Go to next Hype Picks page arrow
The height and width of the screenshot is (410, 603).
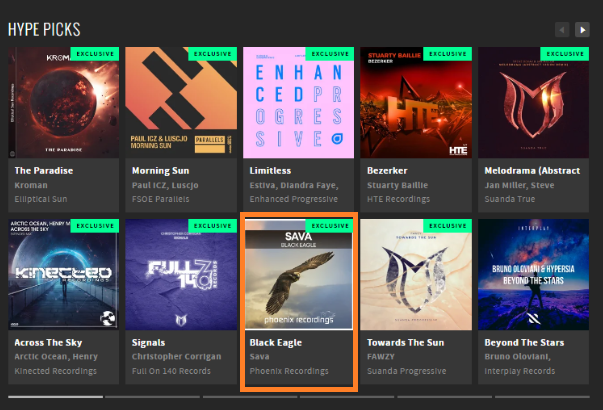(x=582, y=30)
